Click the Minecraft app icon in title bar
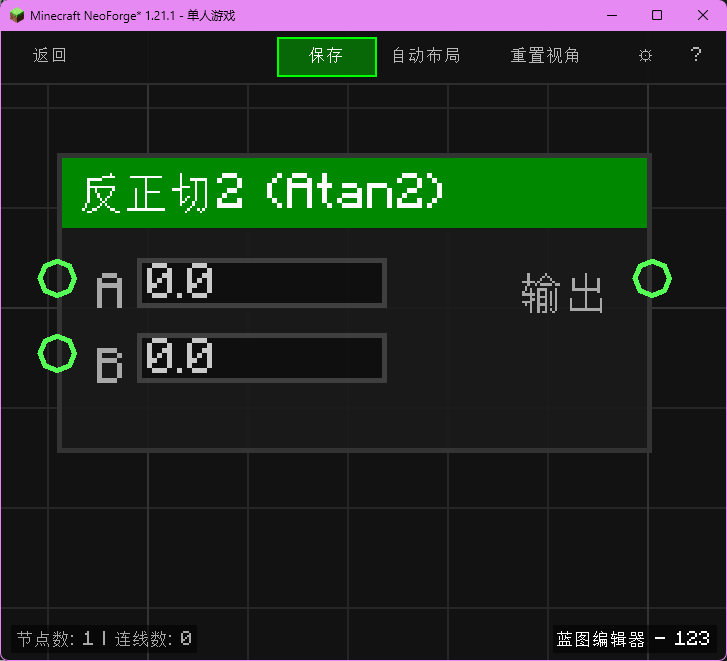This screenshot has width=727, height=661. point(17,15)
